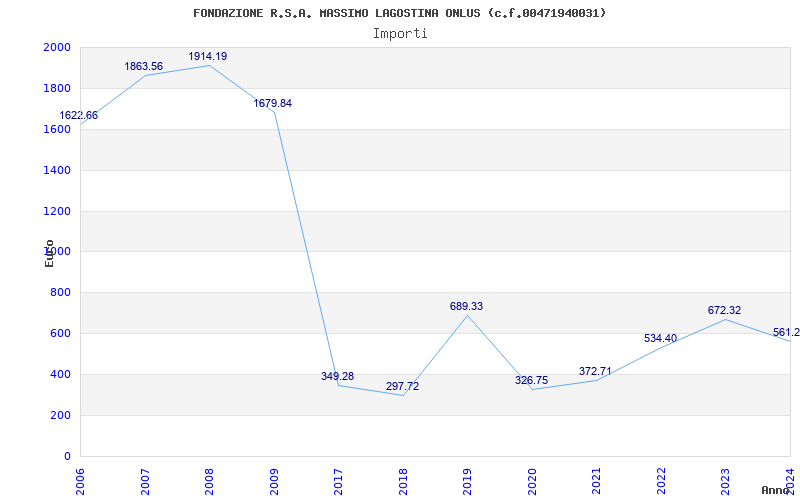Select the 2019 year axis label
Screen dimensions: 800x500
click(468, 481)
